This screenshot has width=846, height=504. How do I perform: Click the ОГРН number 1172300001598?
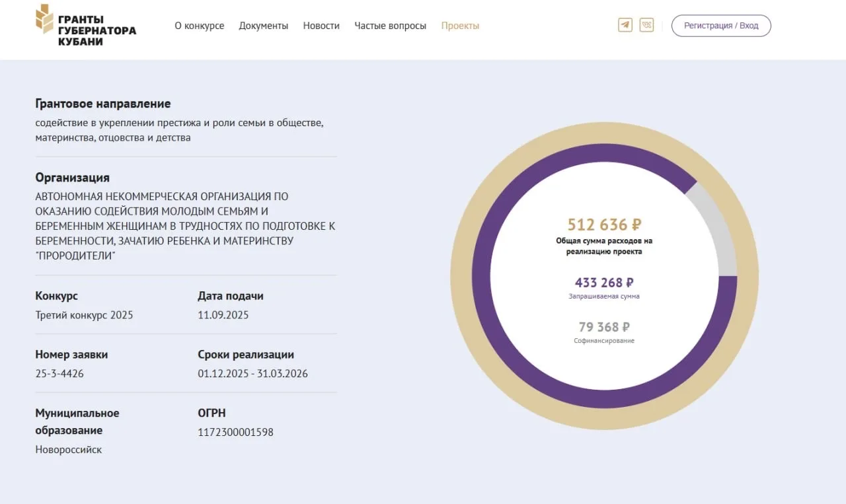point(235,433)
